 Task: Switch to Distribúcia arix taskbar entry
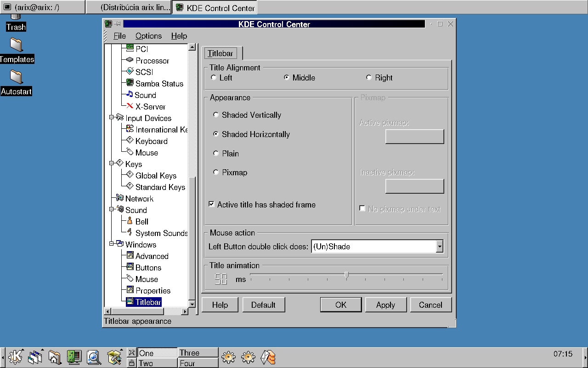[129, 7]
